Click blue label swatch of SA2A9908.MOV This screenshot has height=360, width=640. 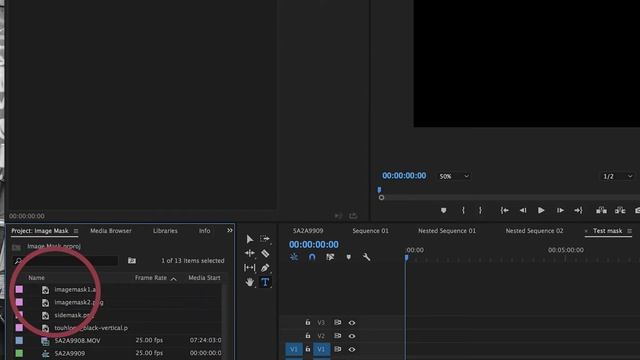coord(19,340)
